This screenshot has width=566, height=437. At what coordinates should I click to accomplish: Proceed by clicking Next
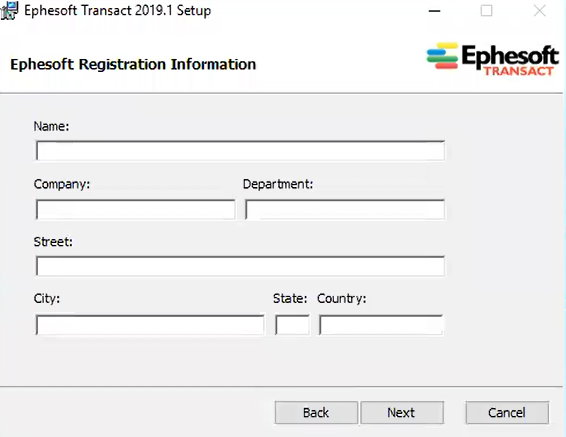pyautogui.click(x=402, y=412)
